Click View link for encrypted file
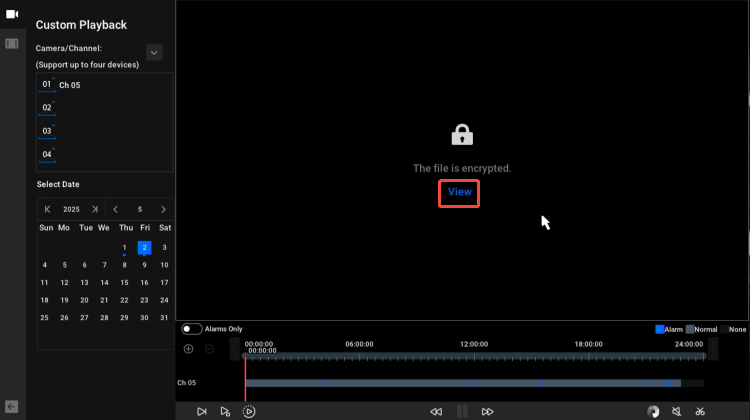 click(460, 192)
